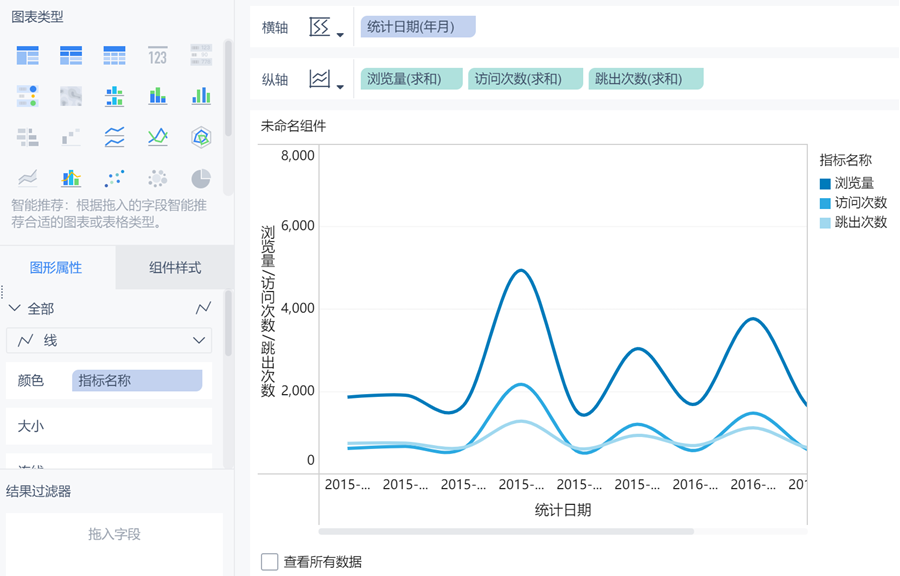Screen dimensions: 900x576
Task: Switch to the 图形属性 tab
Action: click(x=56, y=267)
